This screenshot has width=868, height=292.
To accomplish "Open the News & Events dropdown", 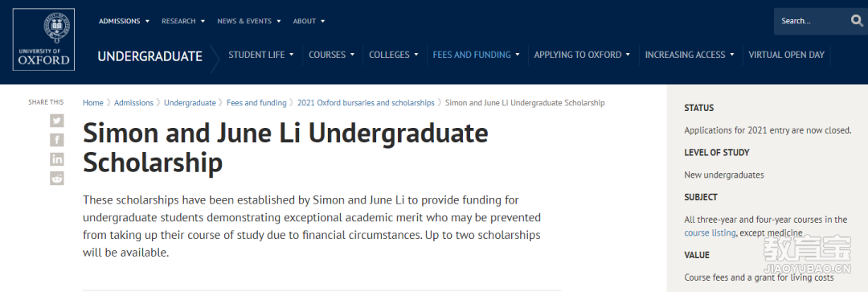I will (x=249, y=21).
